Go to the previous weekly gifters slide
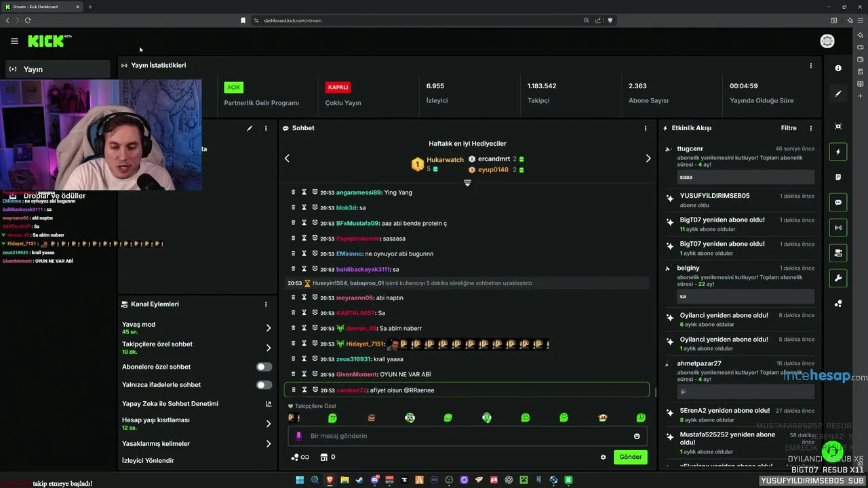Viewport: 868px width, 488px height. coord(287,158)
